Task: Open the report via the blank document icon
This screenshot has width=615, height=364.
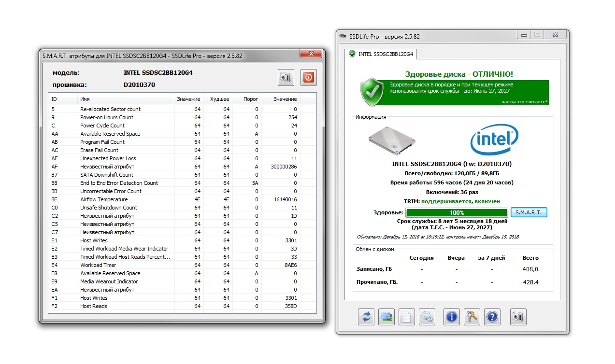Action: pyautogui.click(x=407, y=317)
